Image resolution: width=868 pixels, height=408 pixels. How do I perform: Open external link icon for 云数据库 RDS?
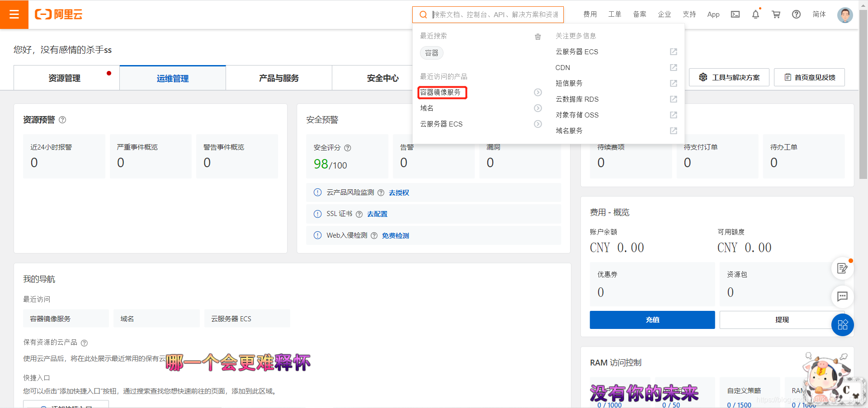click(x=674, y=99)
